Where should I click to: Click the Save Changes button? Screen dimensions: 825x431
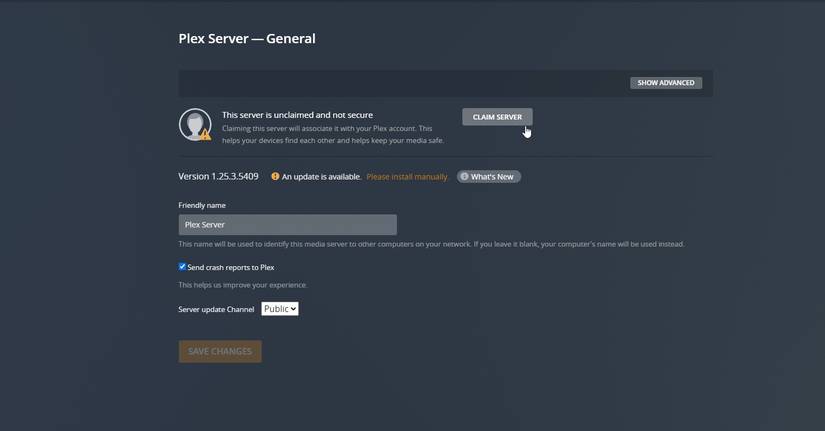click(x=220, y=351)
